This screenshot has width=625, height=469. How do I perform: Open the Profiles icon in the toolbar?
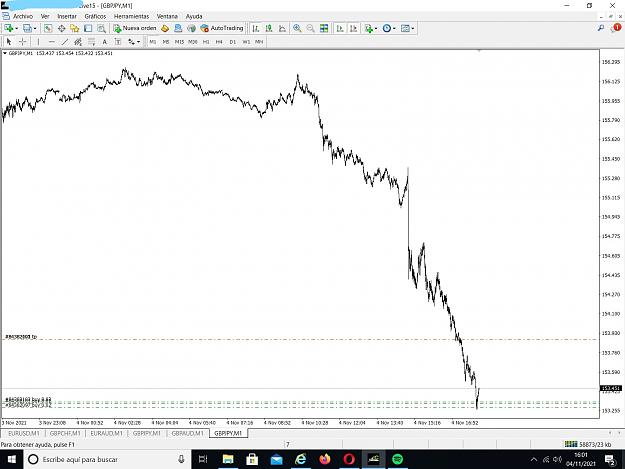pos(27,28)
